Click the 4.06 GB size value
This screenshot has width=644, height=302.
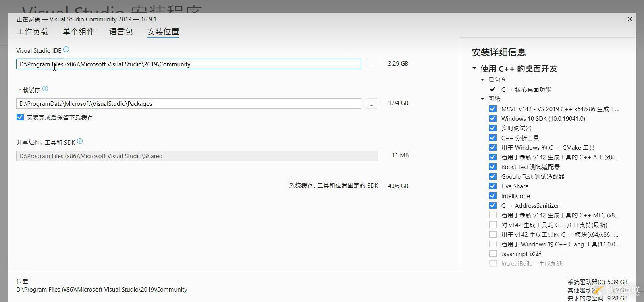pyautogui.click(x=398, y=186)
